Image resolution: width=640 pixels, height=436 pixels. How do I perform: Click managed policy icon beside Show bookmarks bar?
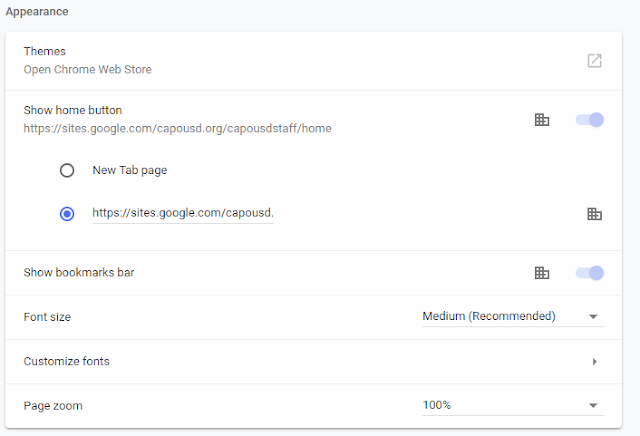(x=542, y=273)
